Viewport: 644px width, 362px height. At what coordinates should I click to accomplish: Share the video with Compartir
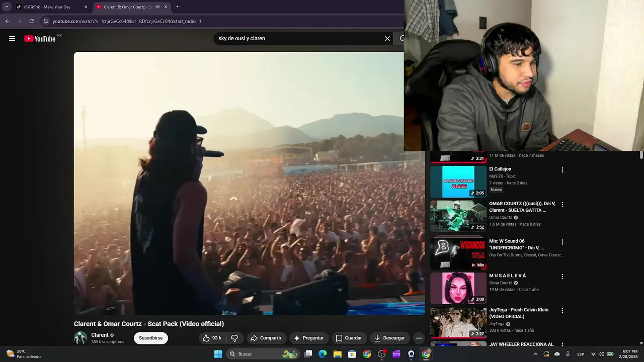pyautogui.click(x=266, y=338)
